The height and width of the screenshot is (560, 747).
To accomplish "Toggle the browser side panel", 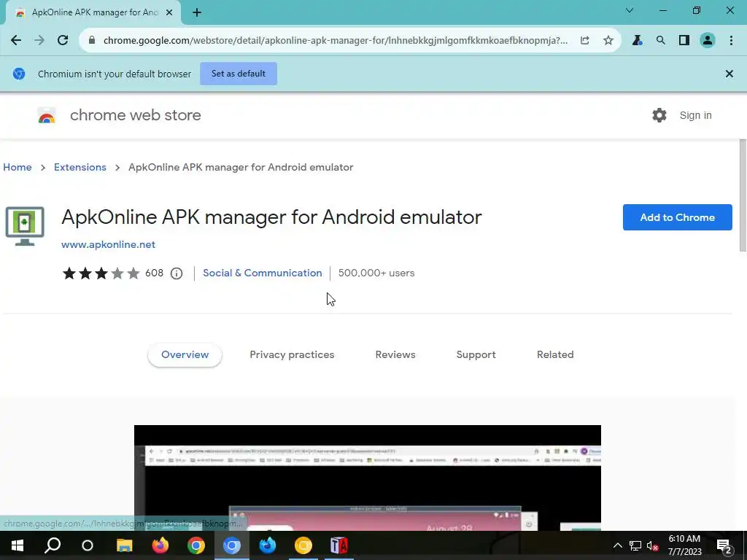I will 684,41.
